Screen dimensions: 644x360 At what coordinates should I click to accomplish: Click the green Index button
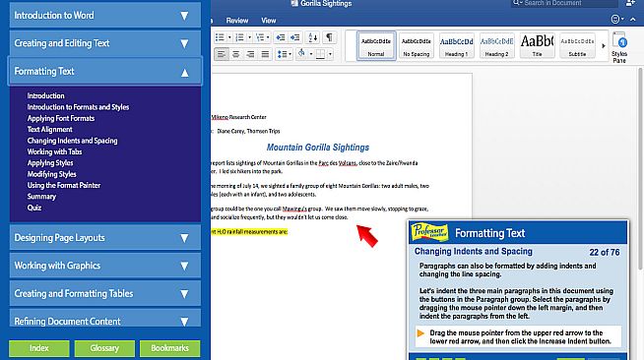click(x=39, y=348)
